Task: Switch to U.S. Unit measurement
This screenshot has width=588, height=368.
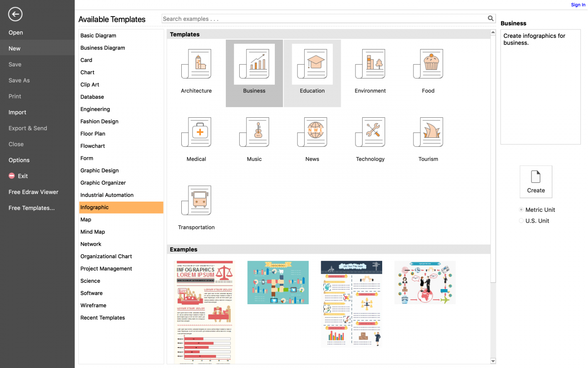Action: [521, 220]
